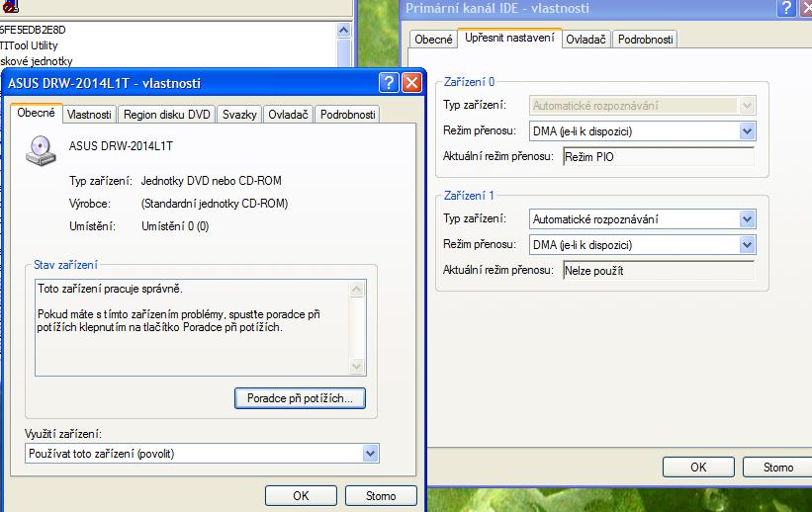Image resolution: width=812 pixels, height=512 pixels.
Task: Click scroll down arrow in Stav zařízení box
Action: click(357, 367)
